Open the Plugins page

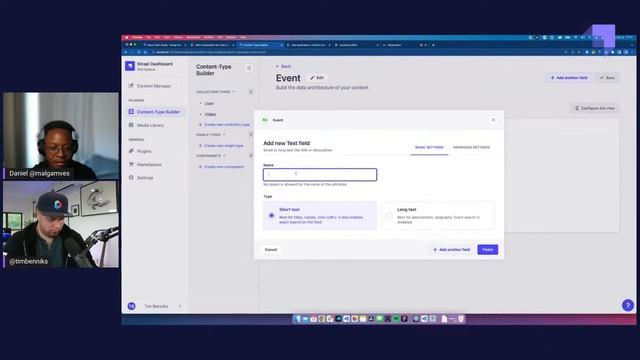(140, 151)
